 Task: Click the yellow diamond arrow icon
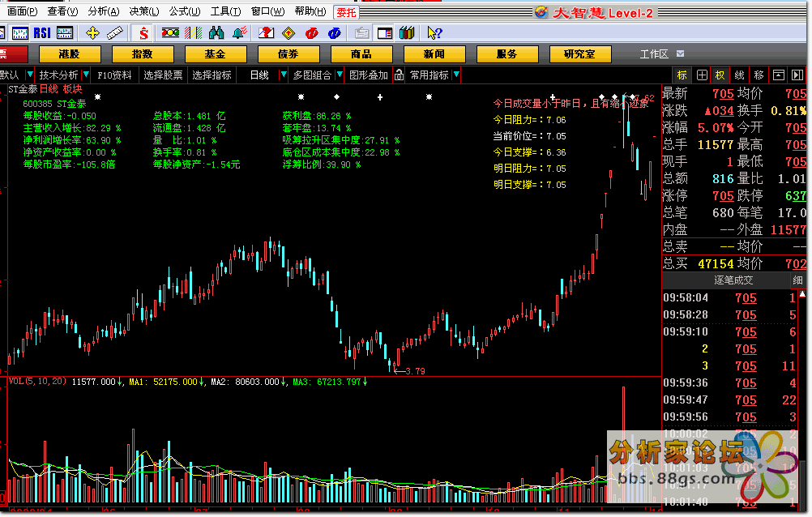[x=288, y=33]
